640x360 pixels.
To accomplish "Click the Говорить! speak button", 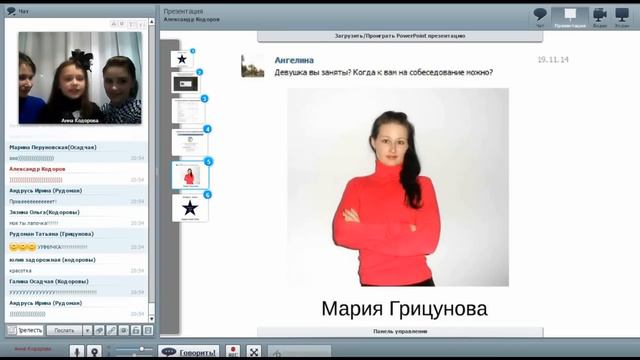I will coord(189,352).
